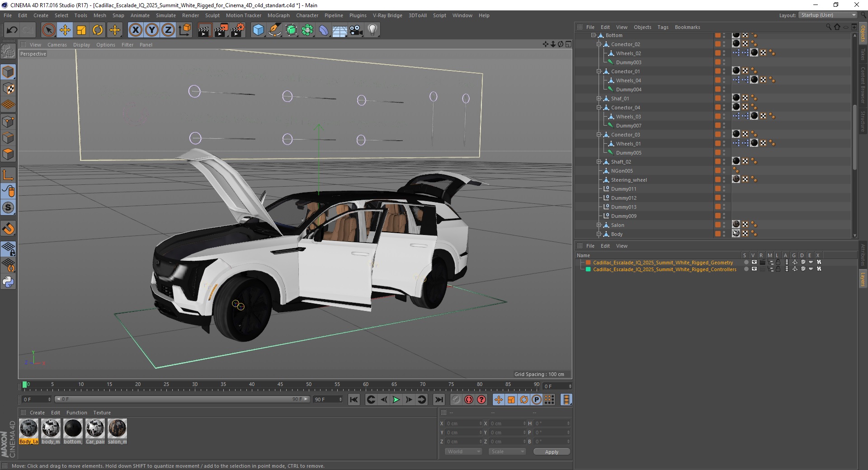This screenshot has width=868, height=470.
Task: Select the Geometry layer name
Action: pyautogui.click(x=663, y=263)
